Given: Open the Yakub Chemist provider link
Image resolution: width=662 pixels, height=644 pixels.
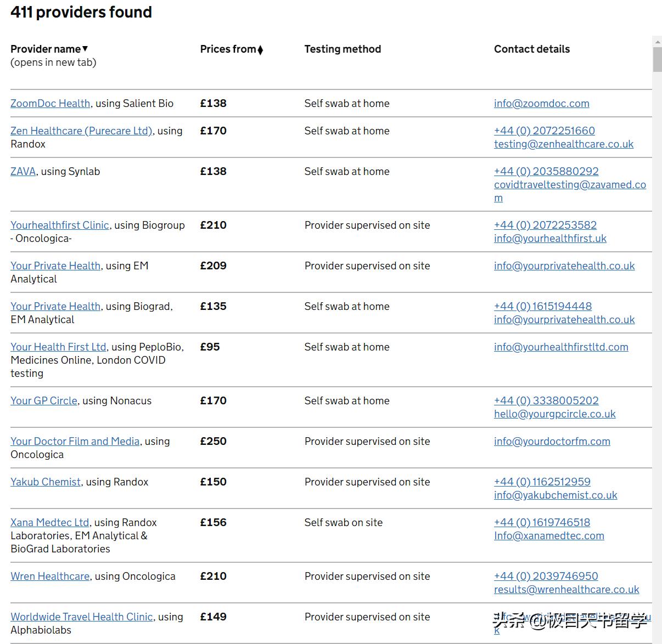Looking at the screenshot, I should 46,482.
